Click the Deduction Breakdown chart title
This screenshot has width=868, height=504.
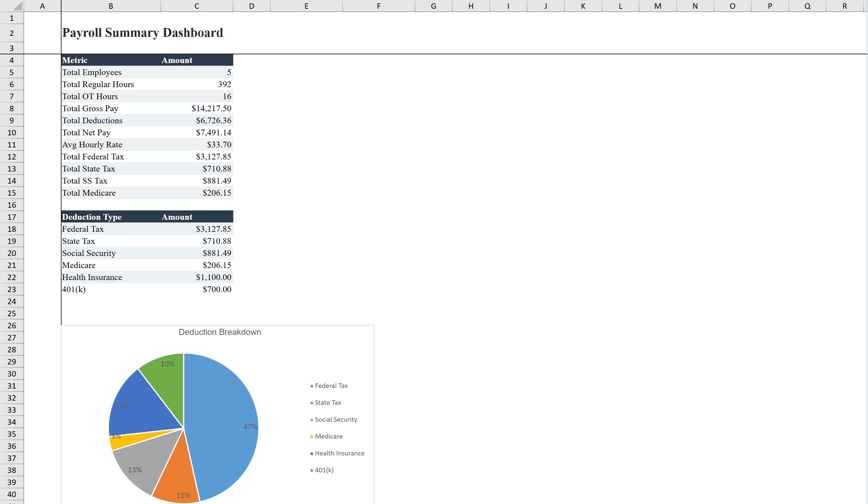point(220,332)
